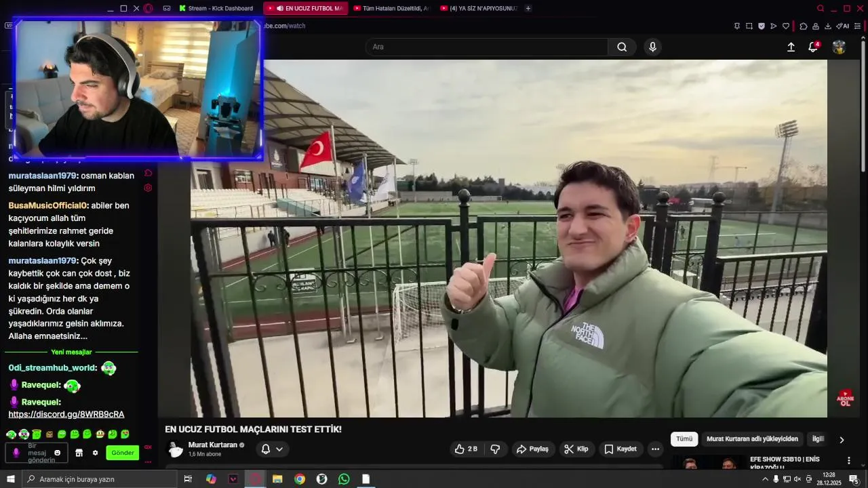
Task: Open the chat shop icon
Action: click(x=79, y=453)
